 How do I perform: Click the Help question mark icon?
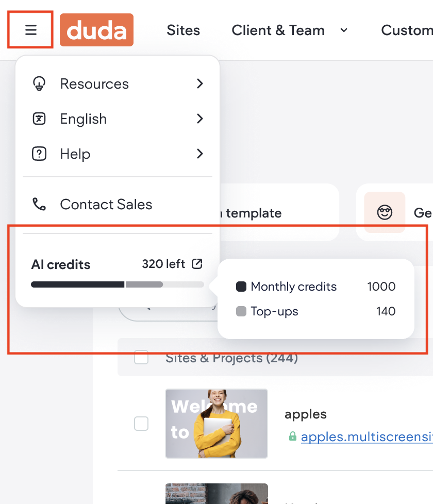39,154
